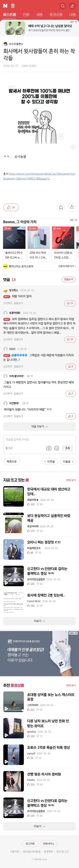
Task: Expand more comments with 댓글 더보기
Action: (39, 426)
